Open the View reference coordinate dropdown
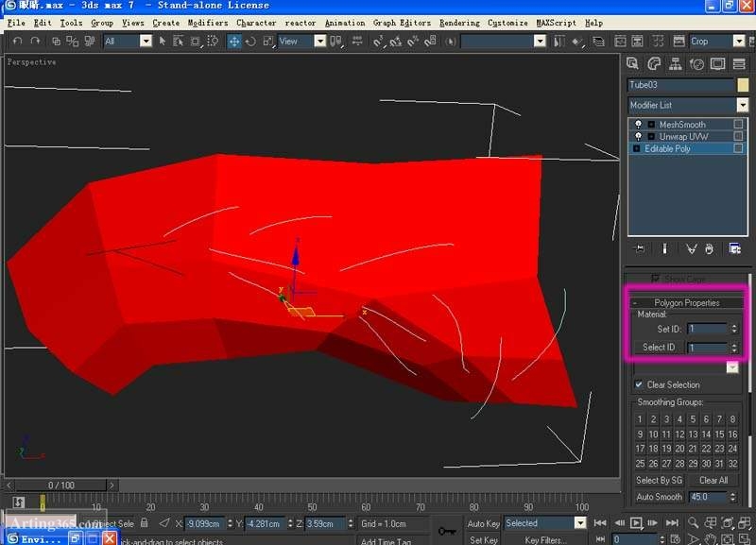 point(319,42)
